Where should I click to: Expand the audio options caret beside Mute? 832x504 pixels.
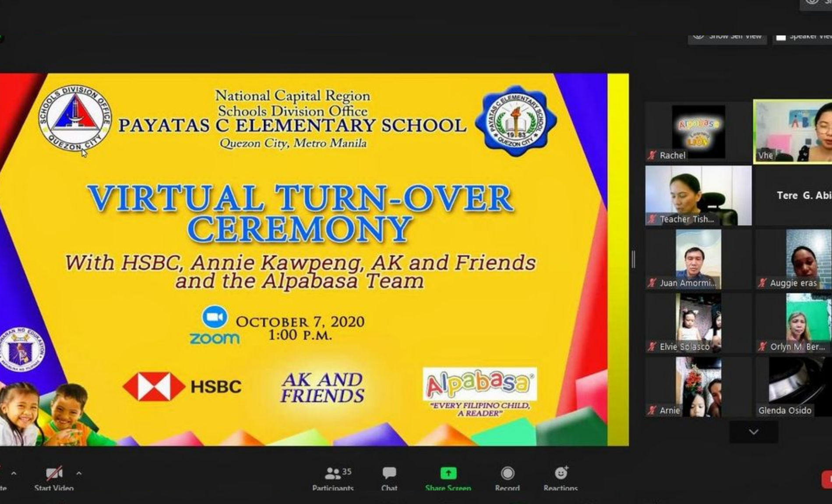point(14,473)
